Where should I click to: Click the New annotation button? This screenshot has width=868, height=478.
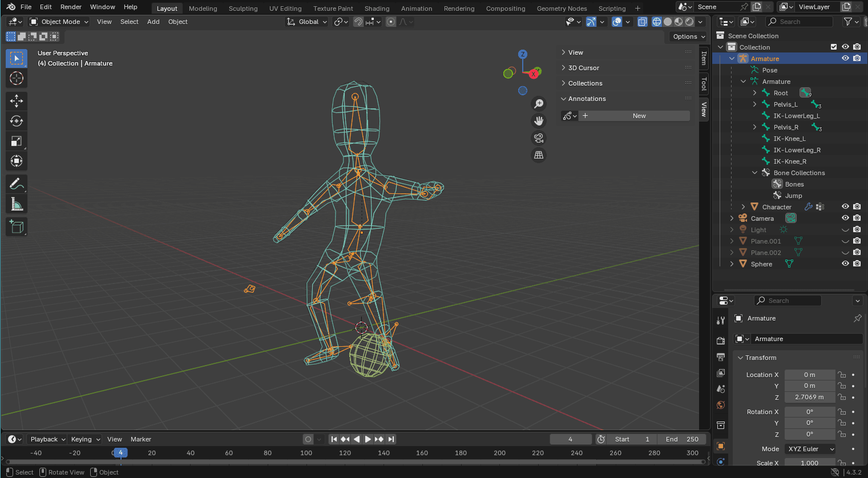coord(639,116)
